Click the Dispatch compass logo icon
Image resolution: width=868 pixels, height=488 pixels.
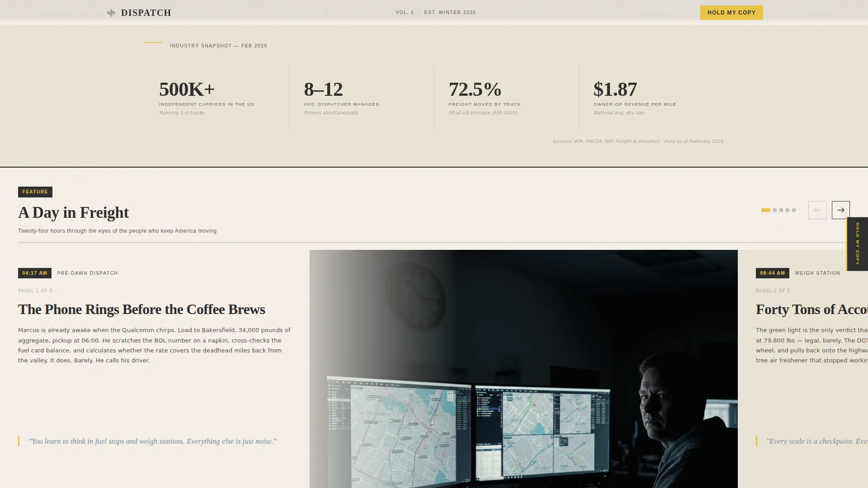[111, 13]
